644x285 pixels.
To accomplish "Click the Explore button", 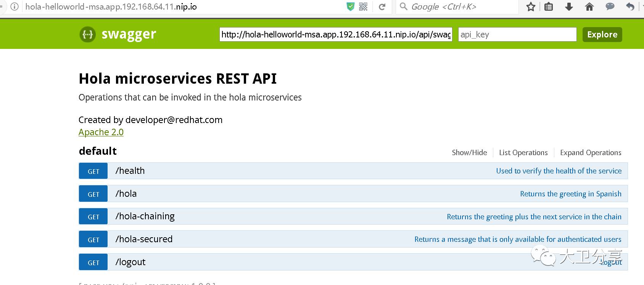I will 602,34.
